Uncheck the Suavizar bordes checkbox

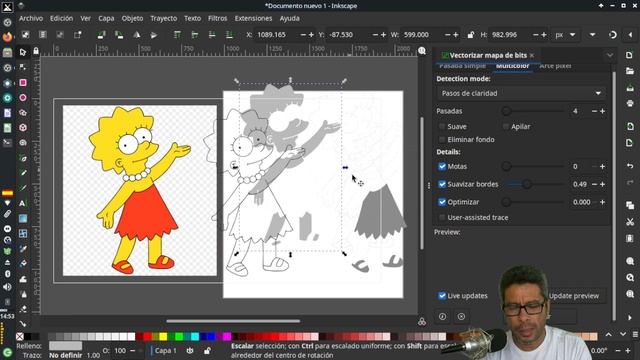coord(442,184)
